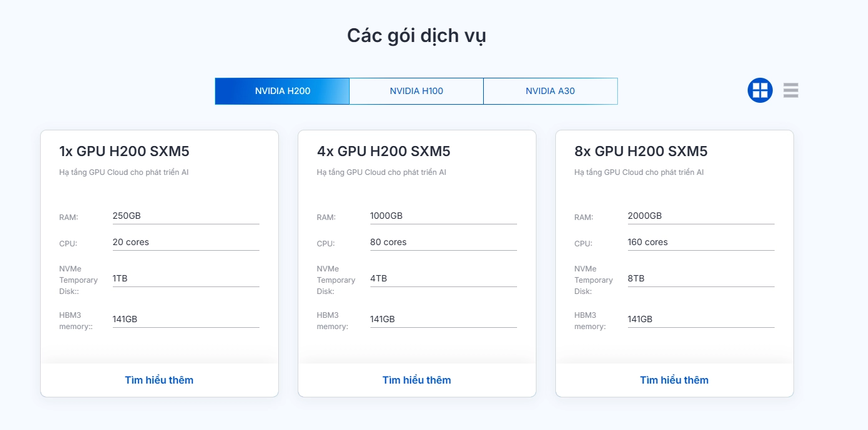868x430 pixels.
Task: Open "Tìm hiểu thêm" on the 1x GPU card
Action: [159, 380]
